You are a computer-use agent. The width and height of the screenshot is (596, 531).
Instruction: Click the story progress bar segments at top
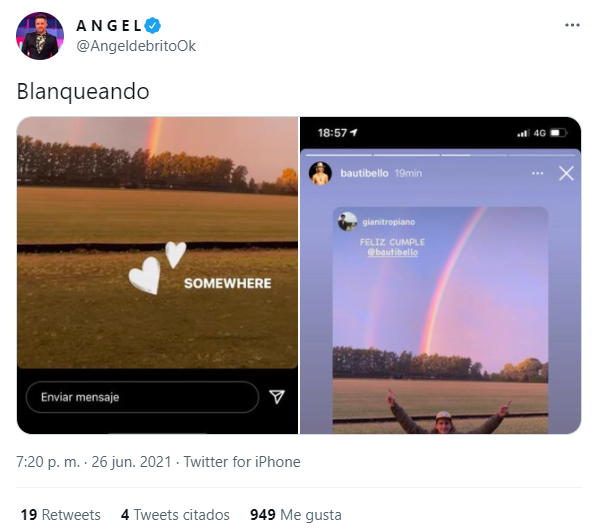(441, 155)
